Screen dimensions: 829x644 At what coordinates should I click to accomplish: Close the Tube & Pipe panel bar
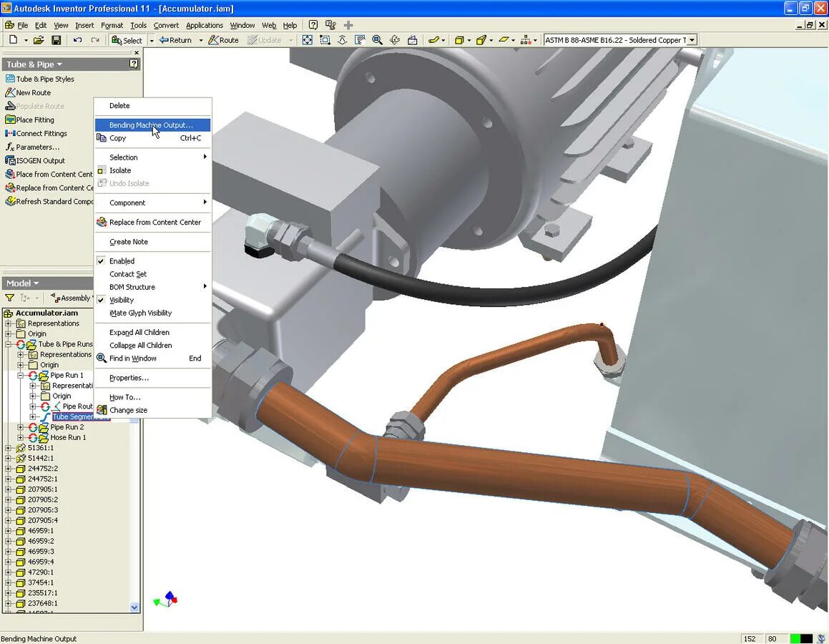tap(137, 52)
